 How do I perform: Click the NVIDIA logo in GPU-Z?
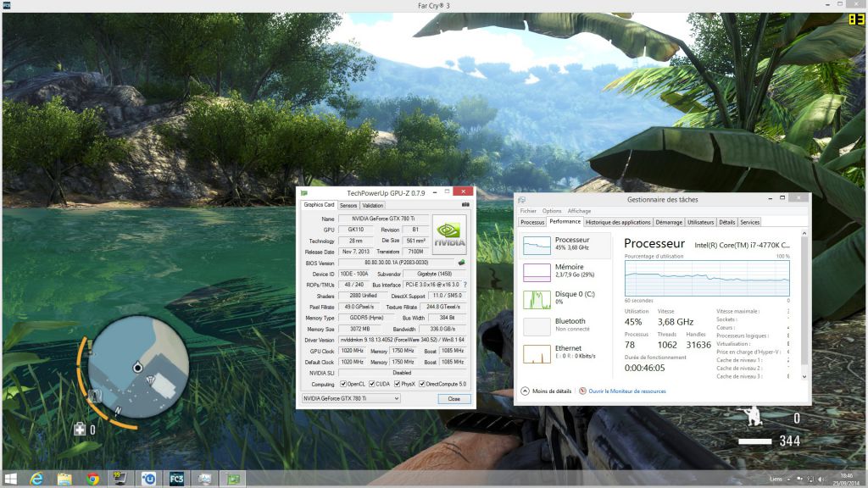click(x=449, y=234)
